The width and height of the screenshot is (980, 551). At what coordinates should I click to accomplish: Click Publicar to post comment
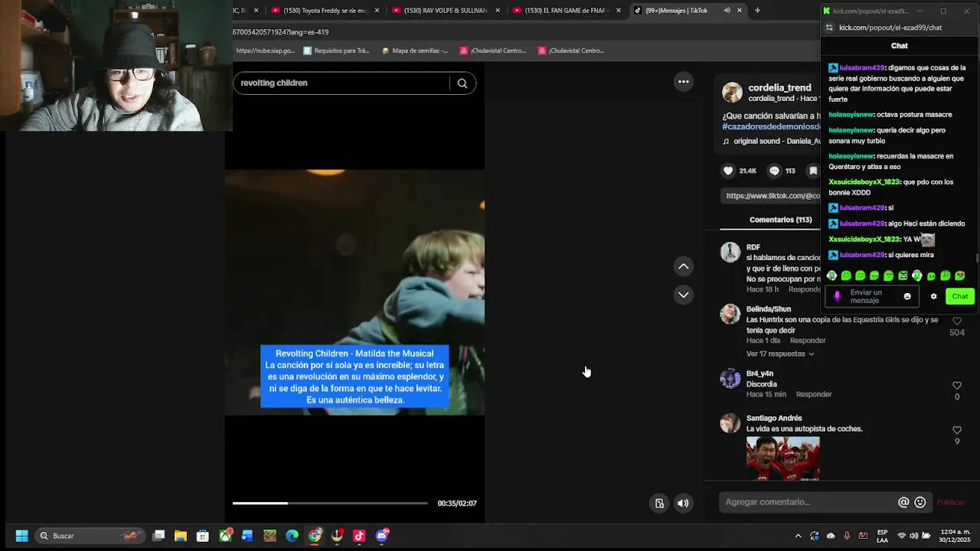[x=950, y=502]
